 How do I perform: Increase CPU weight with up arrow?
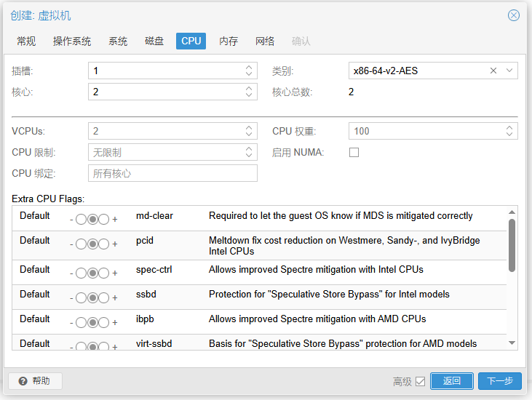[509, 128]
